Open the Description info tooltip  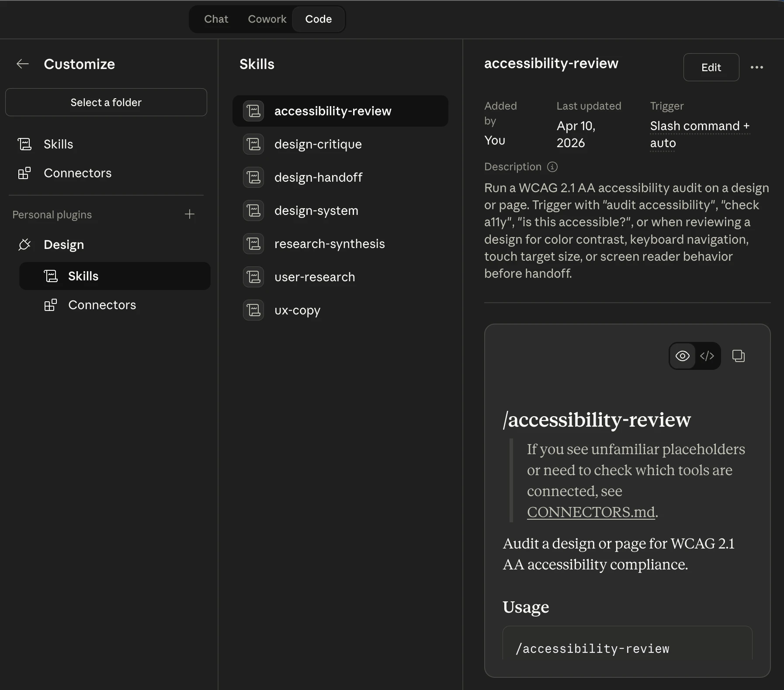552,166
